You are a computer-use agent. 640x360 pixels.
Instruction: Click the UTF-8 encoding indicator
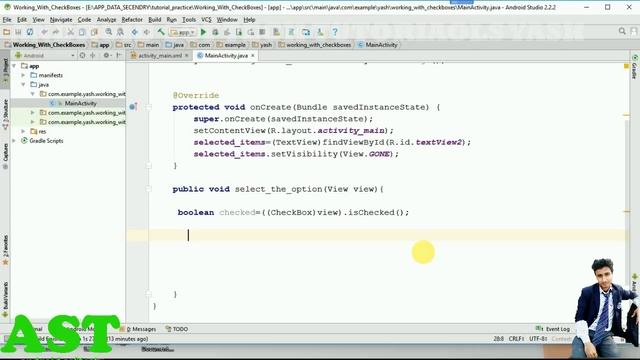click(538, 339)
